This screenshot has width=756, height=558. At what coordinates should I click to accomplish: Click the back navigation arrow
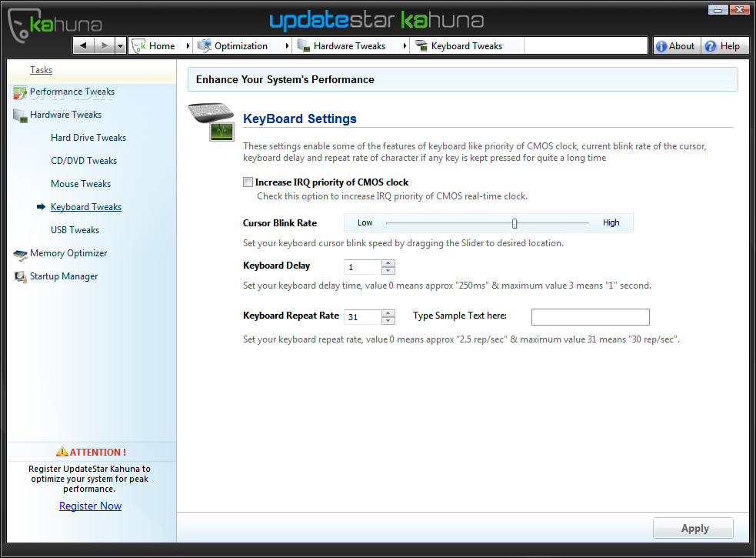click(x=83, y=46)
